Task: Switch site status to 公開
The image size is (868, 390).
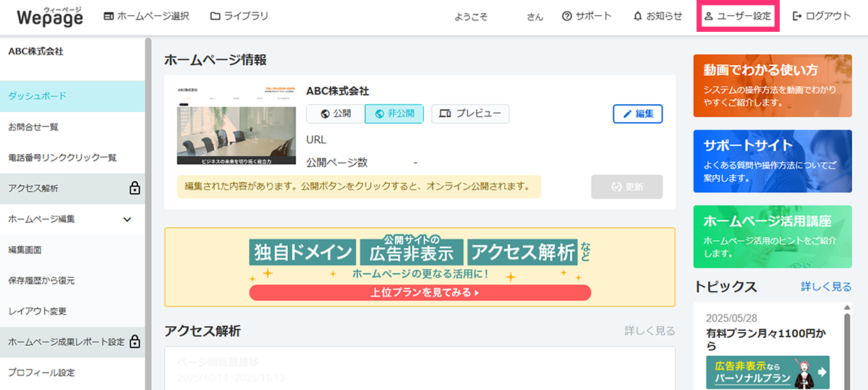Action: pos(336,114)
